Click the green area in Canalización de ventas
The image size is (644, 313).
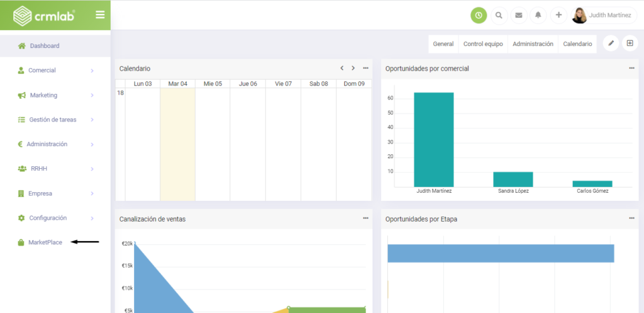click(x=327, y=310)
